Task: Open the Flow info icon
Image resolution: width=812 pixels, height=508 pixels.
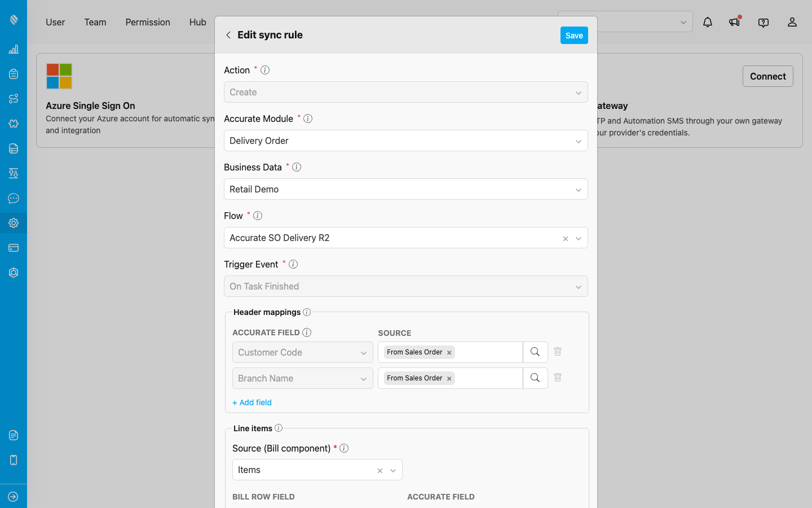Action: pos(258,216)
